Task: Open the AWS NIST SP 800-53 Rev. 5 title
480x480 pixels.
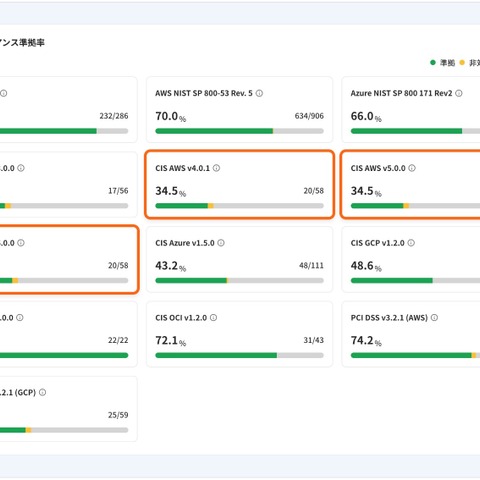Action: click(x=204, y=93)
